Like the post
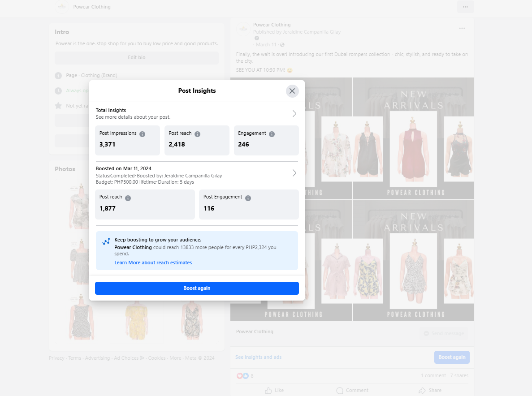Screen dimensions: 532x396 (274, 390)
